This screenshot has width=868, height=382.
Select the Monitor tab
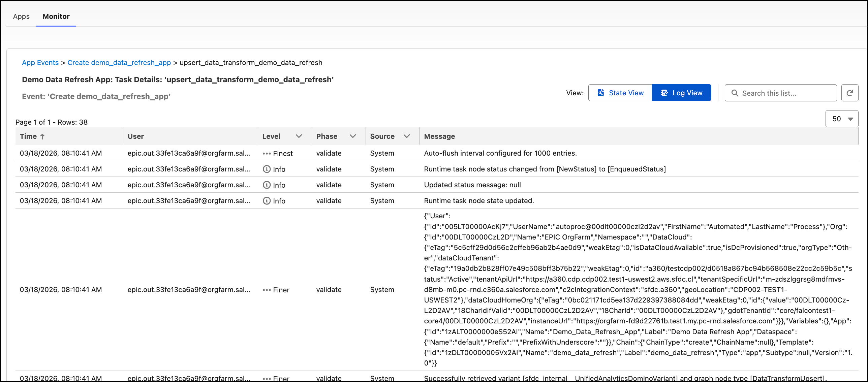[x=56, y=16]
